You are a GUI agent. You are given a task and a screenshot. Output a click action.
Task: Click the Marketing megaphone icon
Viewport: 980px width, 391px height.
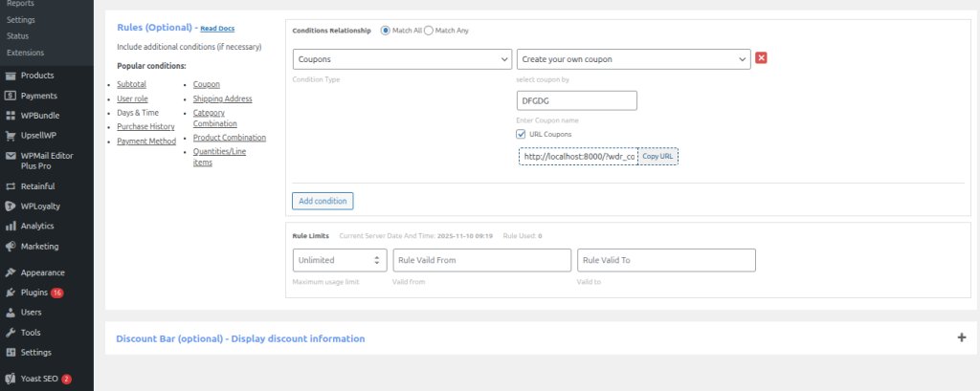(11, 246)
